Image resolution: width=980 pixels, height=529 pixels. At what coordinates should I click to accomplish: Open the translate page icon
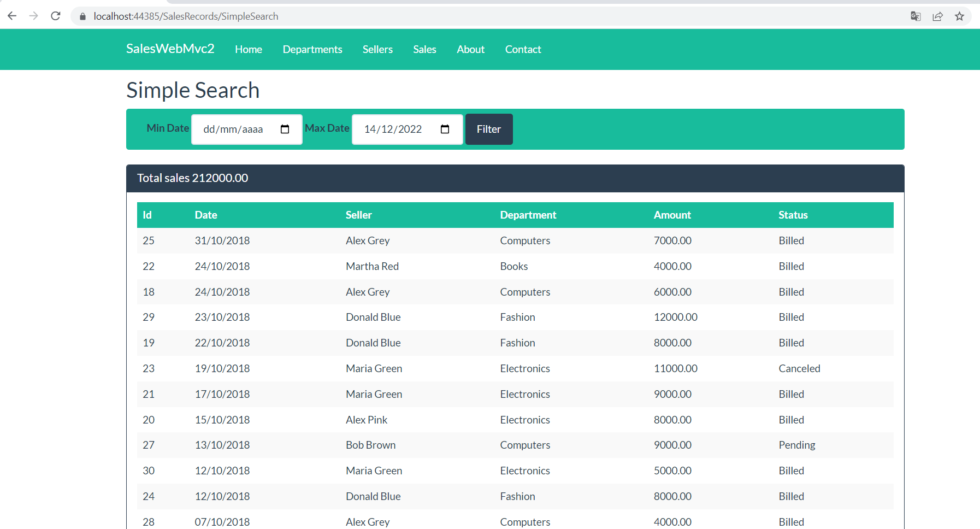click(916, 16)
